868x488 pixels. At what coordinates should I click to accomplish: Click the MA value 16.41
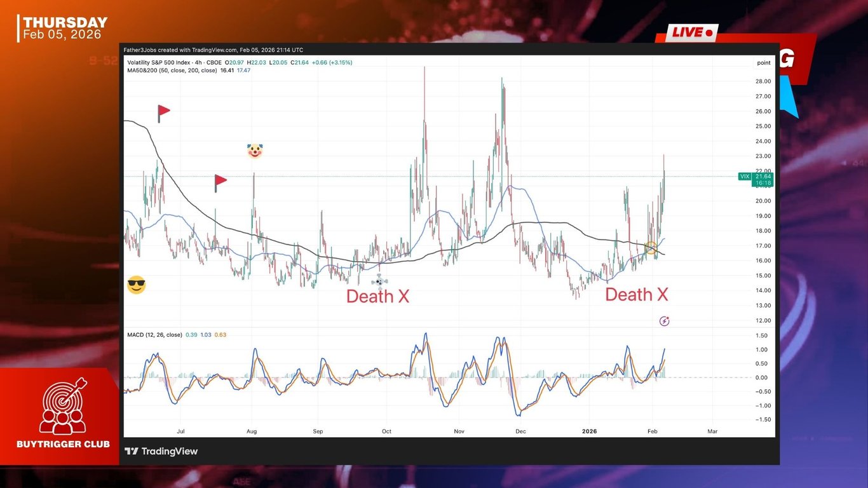[227, 71]
